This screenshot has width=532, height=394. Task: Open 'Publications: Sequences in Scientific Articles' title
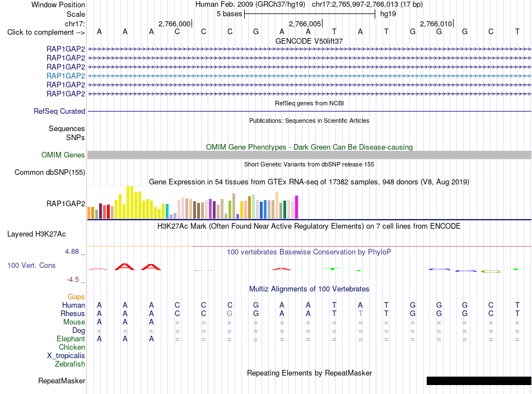coord(309,120)
